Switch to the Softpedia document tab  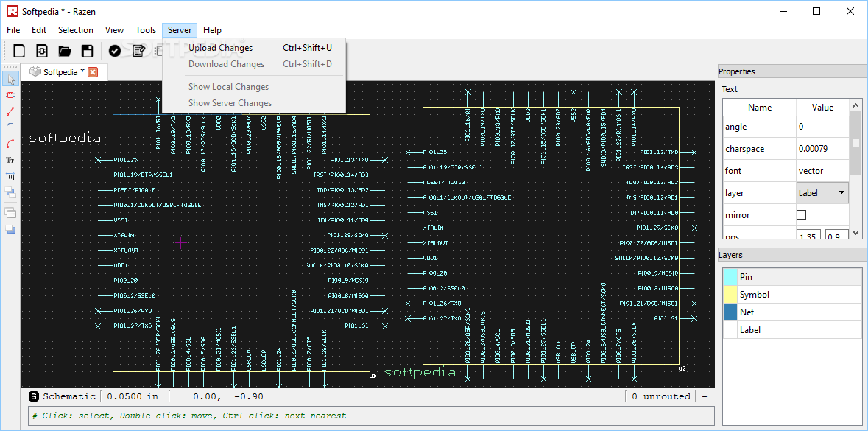click(64, 71)
